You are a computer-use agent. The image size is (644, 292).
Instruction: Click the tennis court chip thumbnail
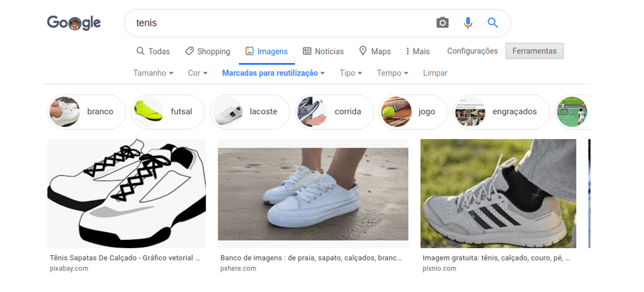(x=573, y=112)
